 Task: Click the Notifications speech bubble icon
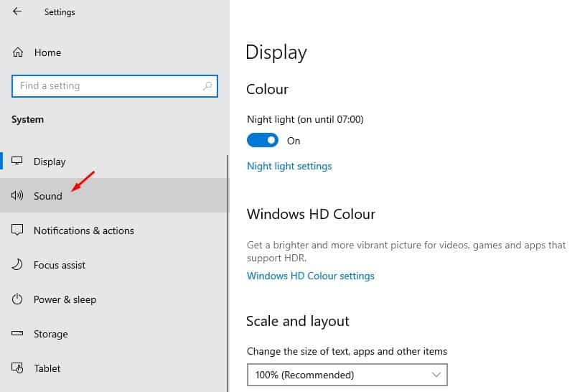pyautogui.click(x=17, y=230)
